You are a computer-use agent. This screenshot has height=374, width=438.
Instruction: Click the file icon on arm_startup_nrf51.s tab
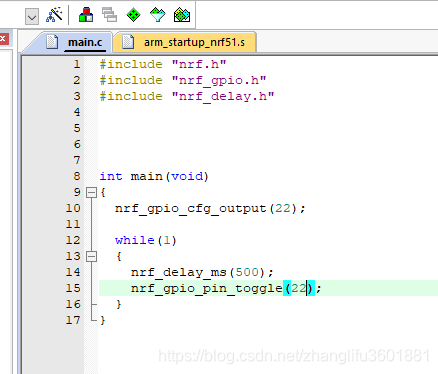click(x=128, y=42)
